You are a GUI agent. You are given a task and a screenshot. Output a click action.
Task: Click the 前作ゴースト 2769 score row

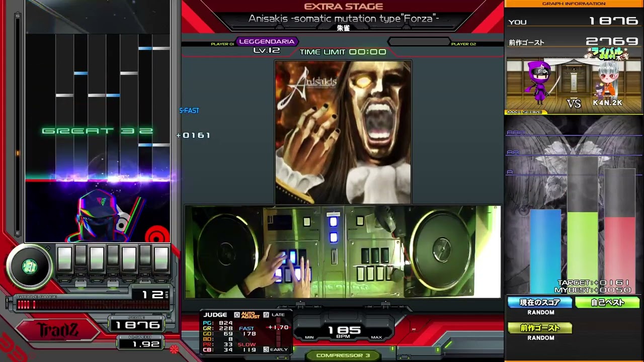pos(574,42)
